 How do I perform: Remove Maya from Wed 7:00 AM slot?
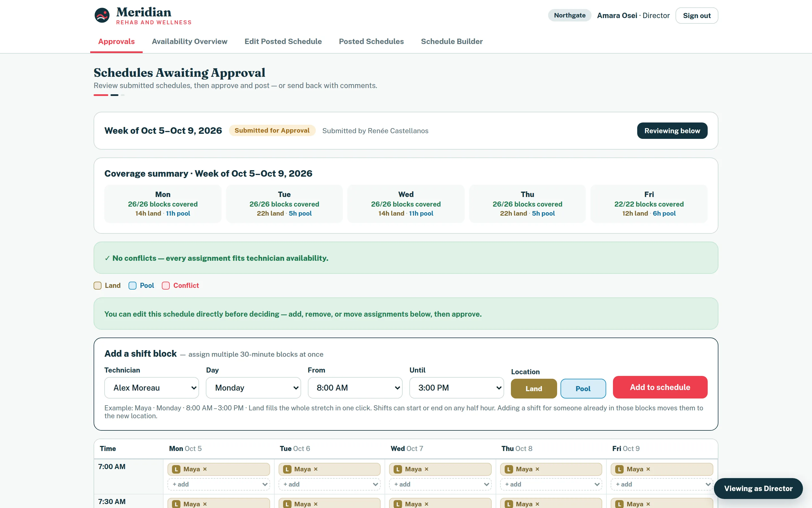tap(426, 469)
